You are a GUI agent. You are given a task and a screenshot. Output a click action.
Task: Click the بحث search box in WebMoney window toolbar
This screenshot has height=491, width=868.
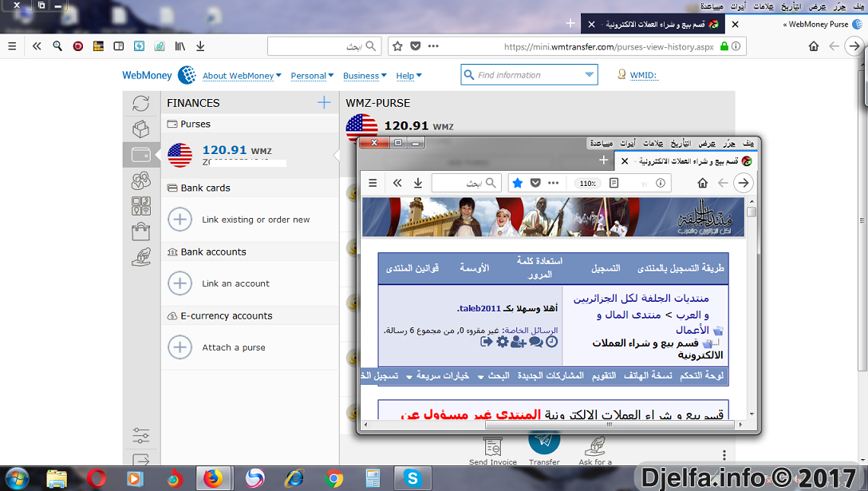point(323,46)
